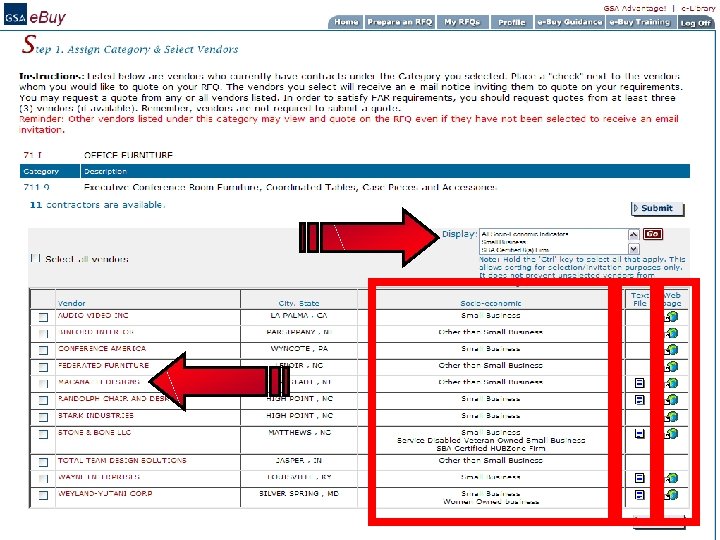Open vendor link Stark Industries
The image size is (720, 540).
coord(96,416)
